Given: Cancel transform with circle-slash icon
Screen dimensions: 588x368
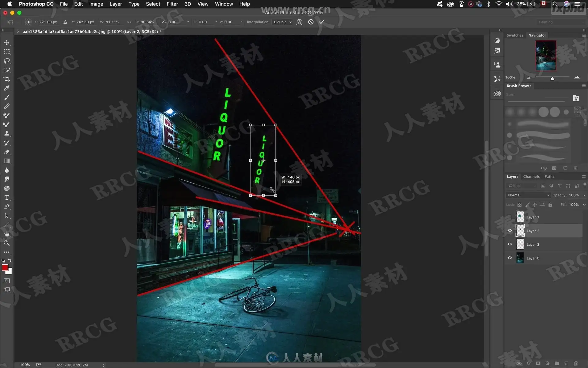Looking at the screenshot, I should (x=311, y=22).
